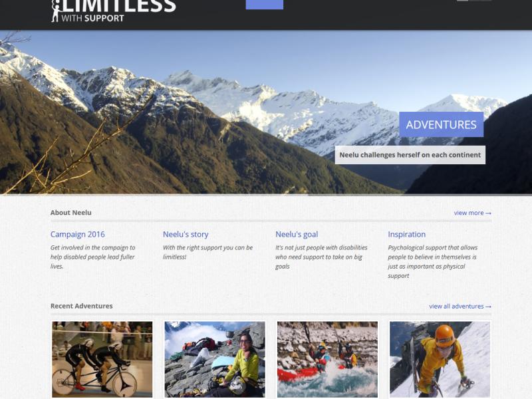Click the Limitless With Support logo
This screenshot has height=399, width=532.
114,11
